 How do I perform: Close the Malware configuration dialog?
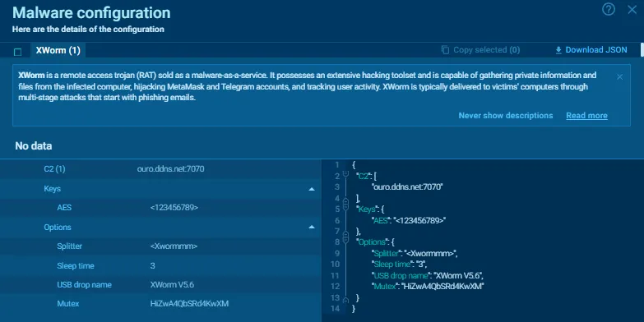point(632,9)
